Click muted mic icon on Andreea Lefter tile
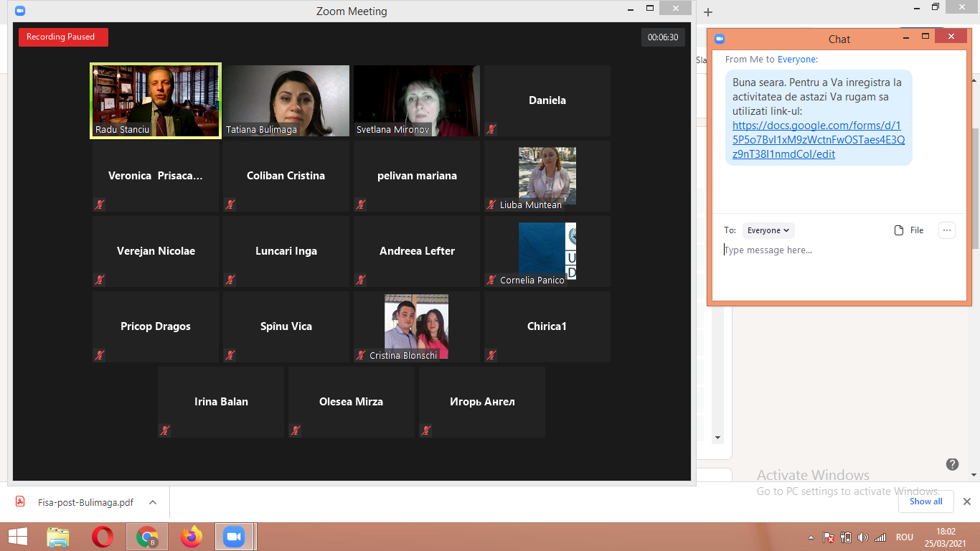This screenshot has width=980, height=551. (x=361, y=280)
